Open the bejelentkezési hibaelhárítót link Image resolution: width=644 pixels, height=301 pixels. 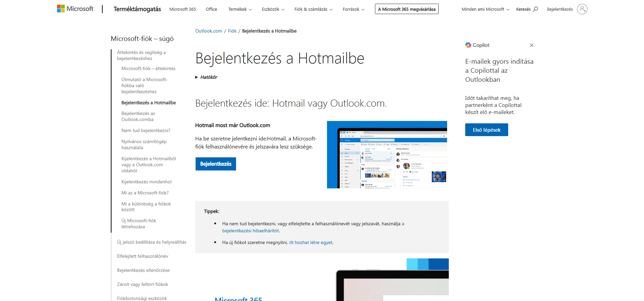tap(251, 231)
